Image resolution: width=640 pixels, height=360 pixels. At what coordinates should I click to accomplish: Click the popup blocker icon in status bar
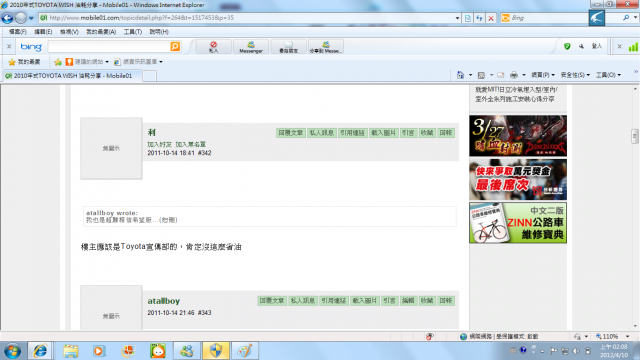coord(429,336)
